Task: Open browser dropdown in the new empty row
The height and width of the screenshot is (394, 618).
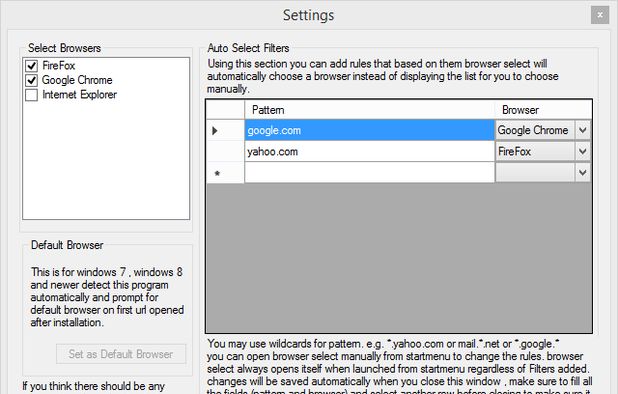Action: click(583, 173)
